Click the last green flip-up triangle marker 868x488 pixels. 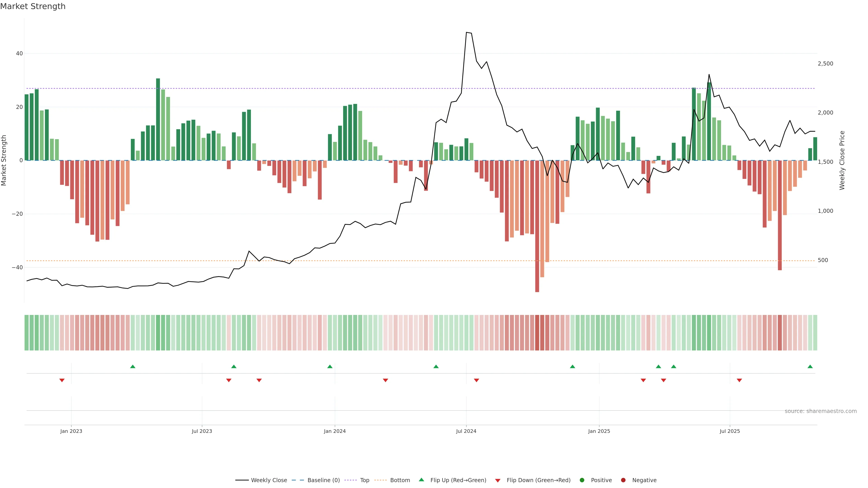(810, 366)
